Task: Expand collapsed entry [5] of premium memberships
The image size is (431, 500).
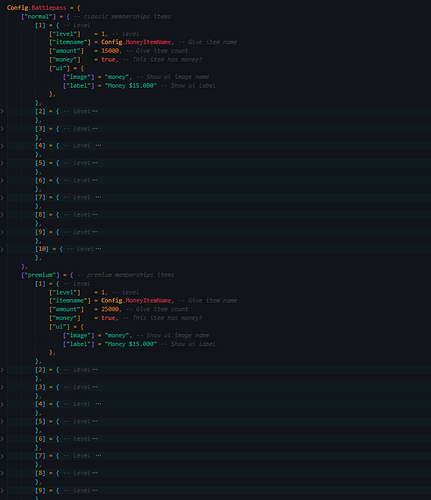Action: (2, 421)
